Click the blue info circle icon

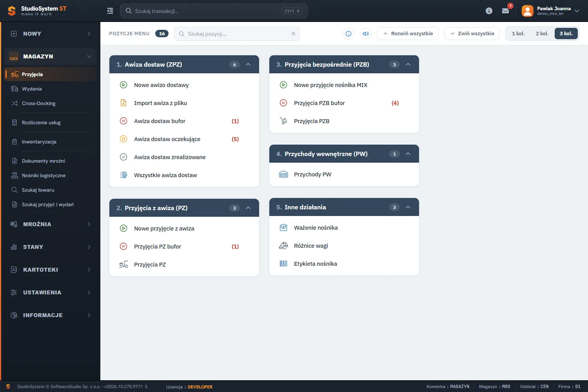tap(348, 34)
